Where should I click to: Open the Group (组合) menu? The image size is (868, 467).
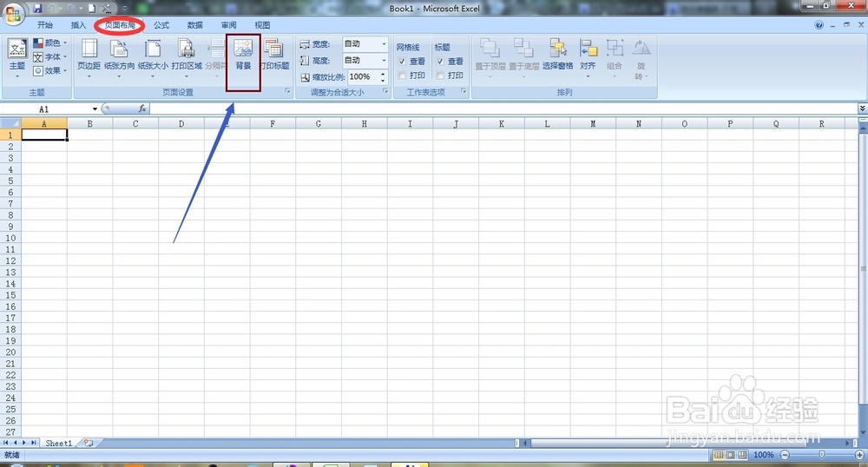pos(615,58)
